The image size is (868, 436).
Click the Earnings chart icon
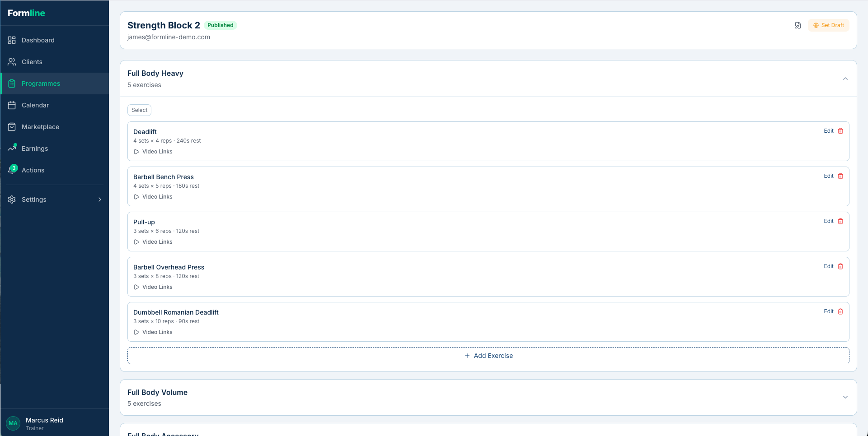(x=12, y=148)
